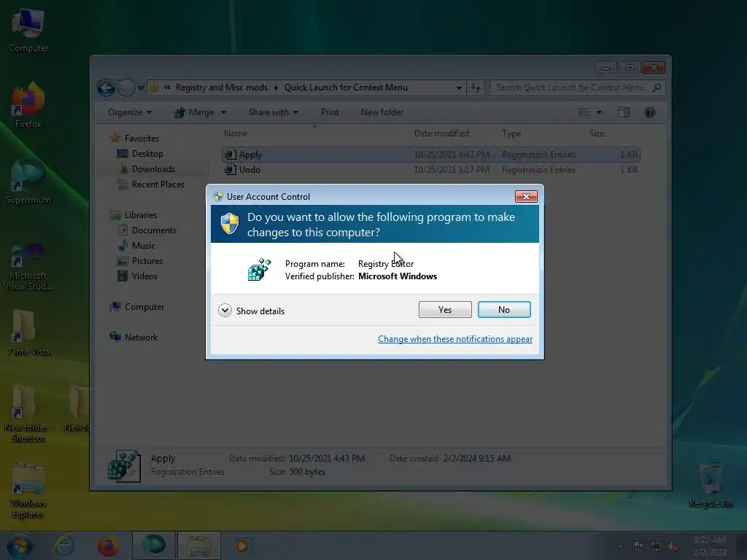This screenshot has width=747, height=560.
Task: Show hidden tray icons arrow
Action: point(620,546)
